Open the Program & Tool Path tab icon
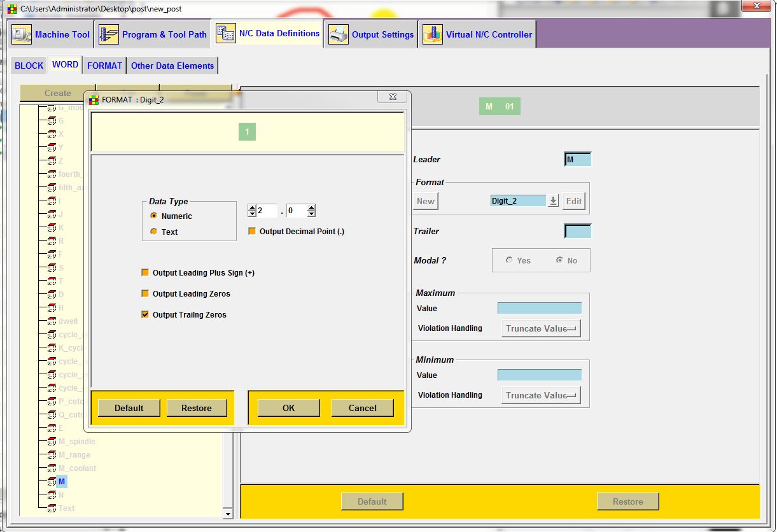This screenshot has height=532, width=777. pos(109,34)
